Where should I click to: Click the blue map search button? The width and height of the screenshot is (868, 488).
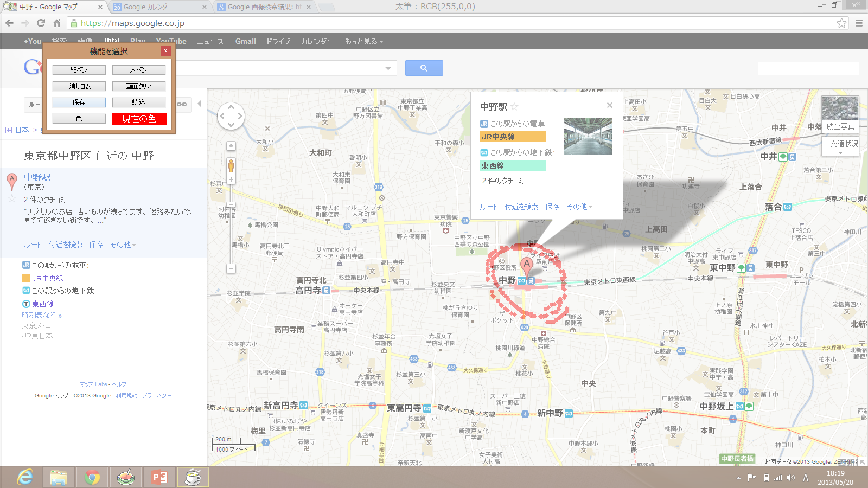coord(424,68)
